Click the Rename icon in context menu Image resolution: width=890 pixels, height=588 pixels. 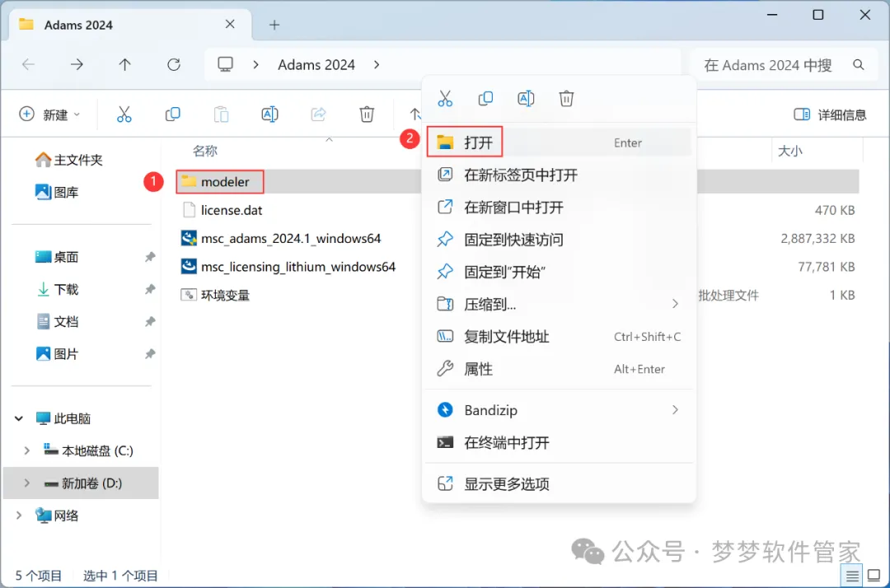(x=526, y=99)
